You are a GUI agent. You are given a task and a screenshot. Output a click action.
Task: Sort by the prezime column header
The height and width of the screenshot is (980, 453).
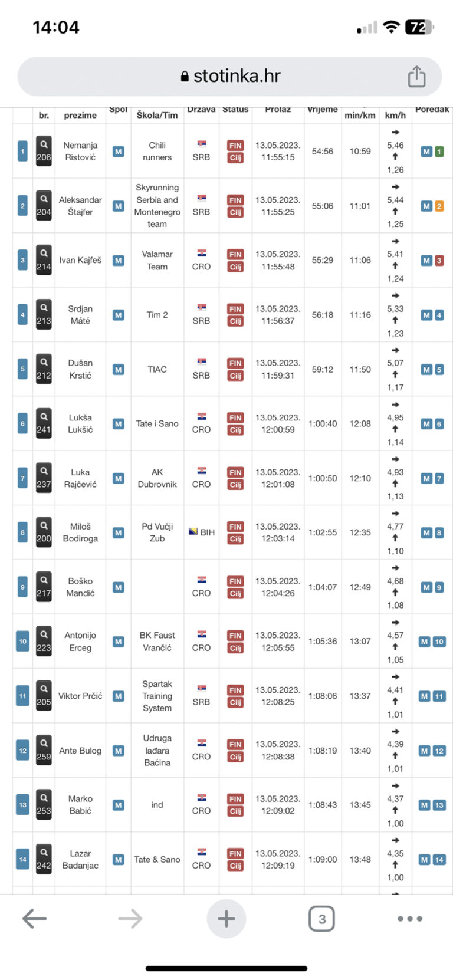click(x=80, y=115)
